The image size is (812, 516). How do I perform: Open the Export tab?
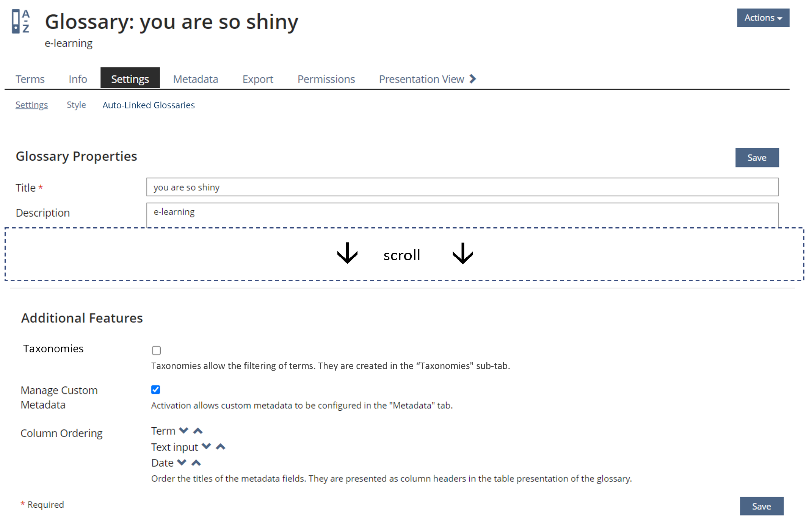(258, 79)
